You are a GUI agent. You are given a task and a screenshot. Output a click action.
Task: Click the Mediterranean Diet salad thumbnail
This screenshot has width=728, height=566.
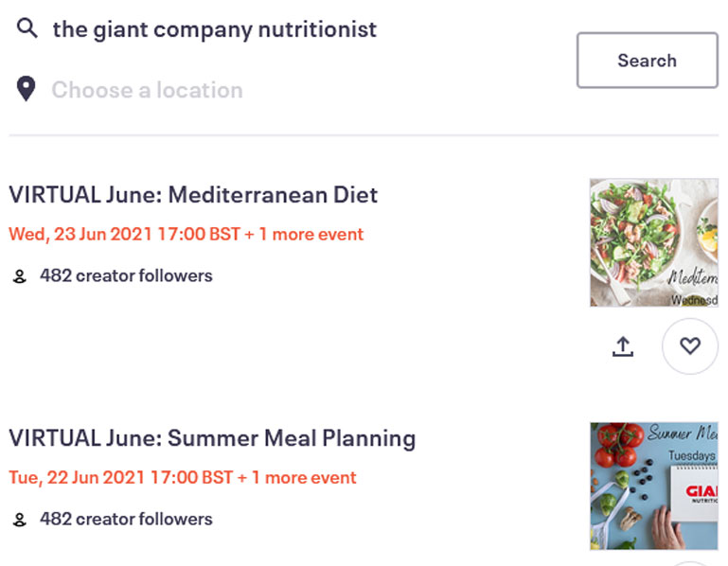(653, 242)
